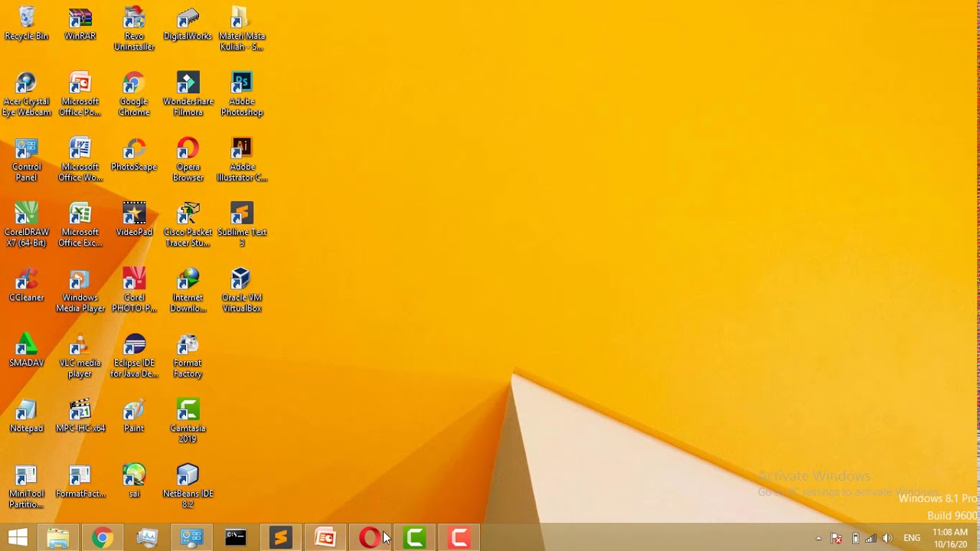Click the Wondershare Filmora desktop icon

pyautogui.click(x=188, y=94)
